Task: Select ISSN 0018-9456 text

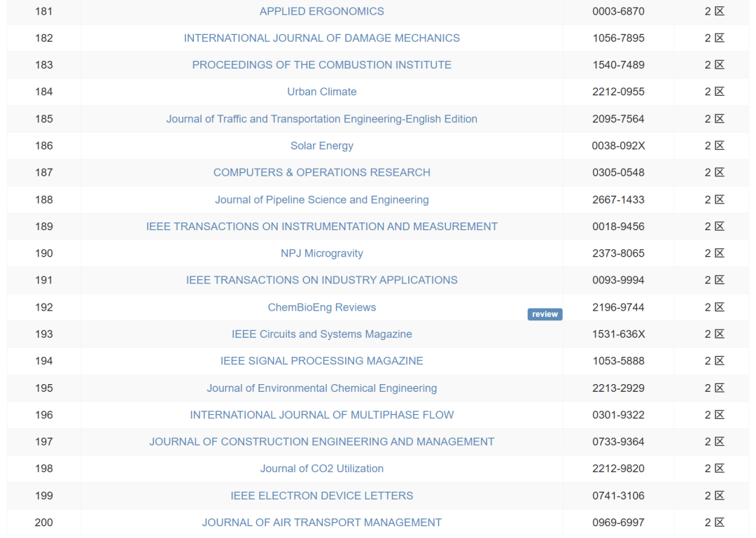Action: point(618,226)
